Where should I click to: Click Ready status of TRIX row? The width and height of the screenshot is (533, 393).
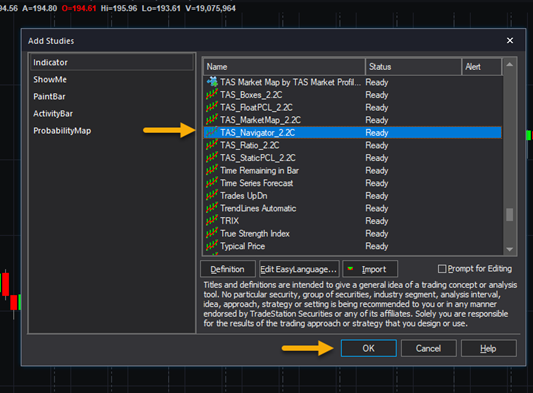[x=377, y=221]
